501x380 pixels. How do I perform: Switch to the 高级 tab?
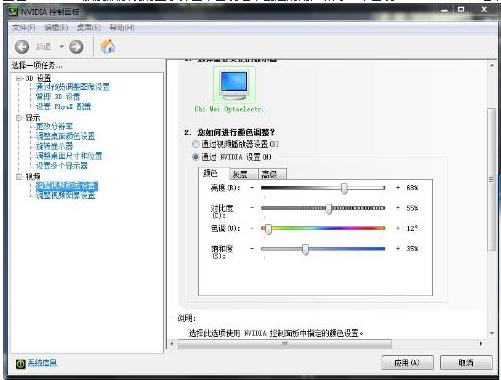(272, 174)
